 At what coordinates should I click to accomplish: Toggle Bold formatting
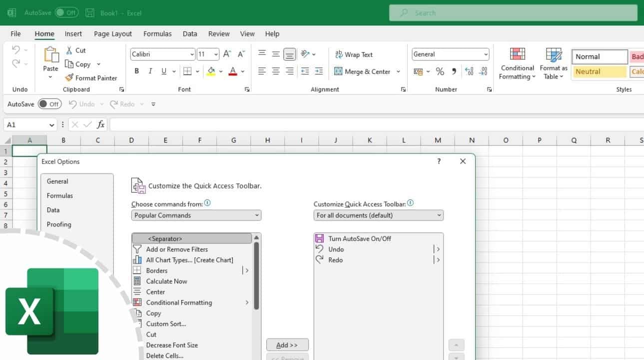pos(137,71)
